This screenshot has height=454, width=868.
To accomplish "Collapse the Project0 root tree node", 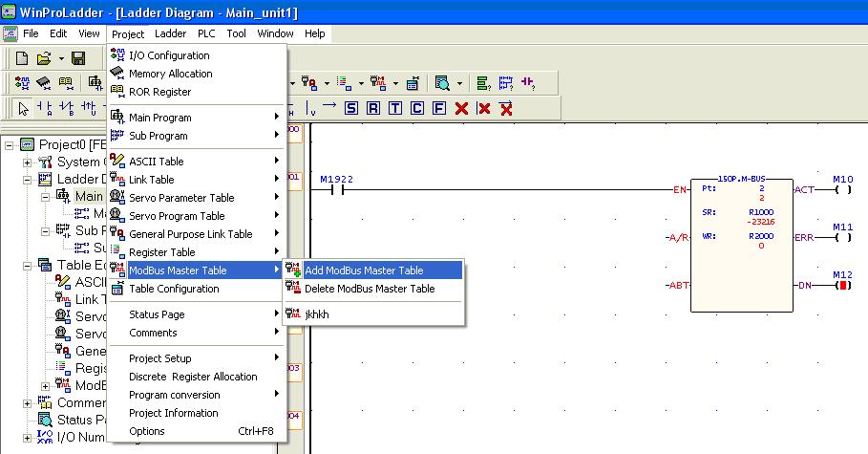I will pyautogui.click(x=9, y=146).
